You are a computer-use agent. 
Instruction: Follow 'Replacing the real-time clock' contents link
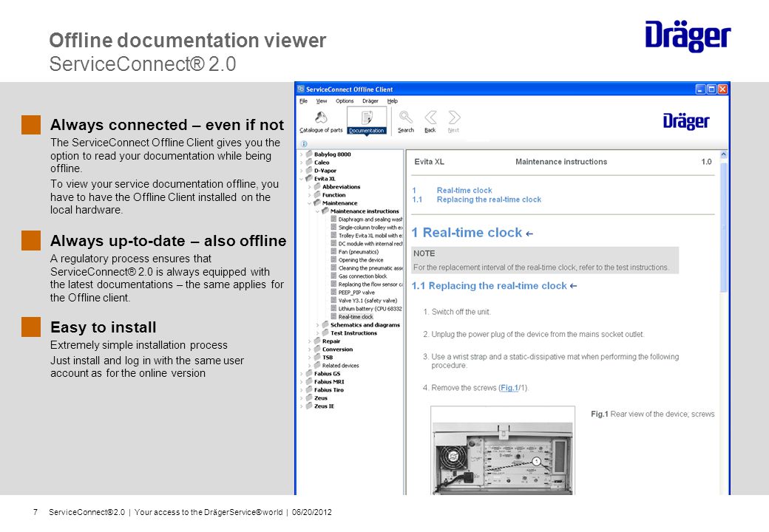(x=489, y=199)
